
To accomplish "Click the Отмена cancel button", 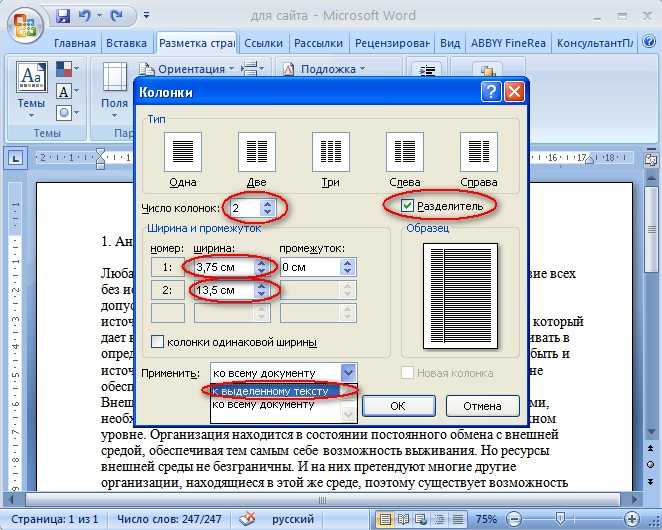I will 483,406.
